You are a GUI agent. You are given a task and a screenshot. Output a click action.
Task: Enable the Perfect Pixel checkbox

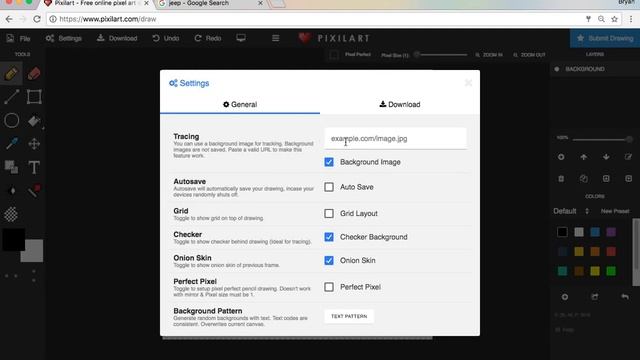coord(329,287)
